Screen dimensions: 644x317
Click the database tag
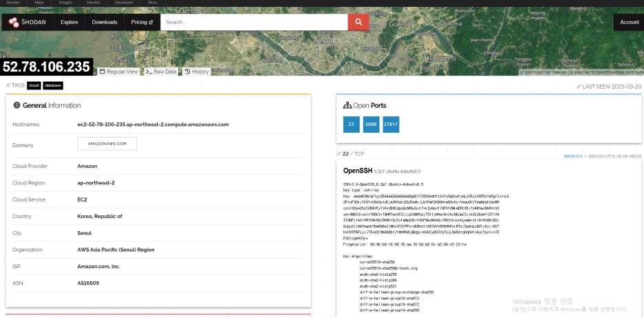click(x=53, y=85)
